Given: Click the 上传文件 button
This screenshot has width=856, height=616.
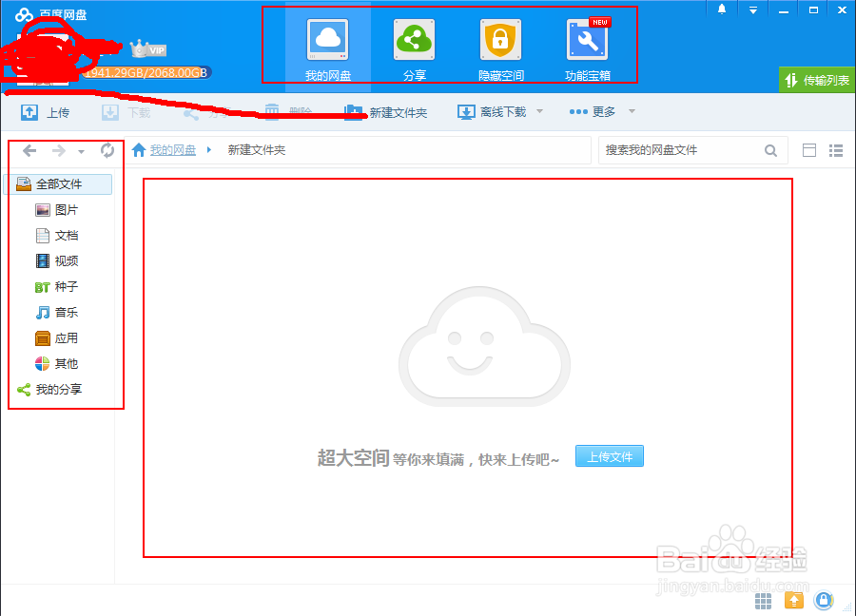Looking at the screenshot, I should pyautogui.click(x=610, y=456).
